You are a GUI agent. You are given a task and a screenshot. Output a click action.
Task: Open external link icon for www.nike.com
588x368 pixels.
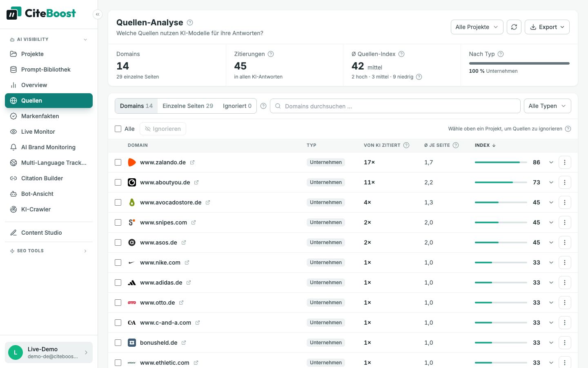coord(187,263)
